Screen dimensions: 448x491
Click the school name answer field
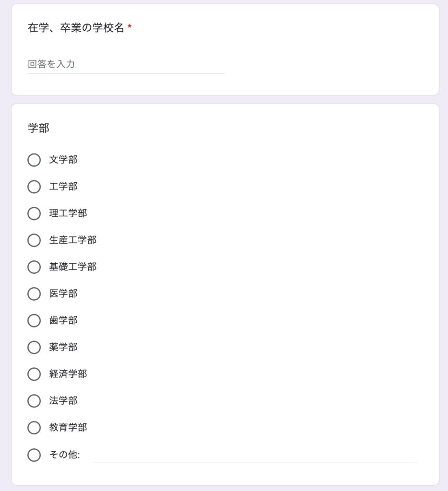pyautogui.click(x=126, y=64)
